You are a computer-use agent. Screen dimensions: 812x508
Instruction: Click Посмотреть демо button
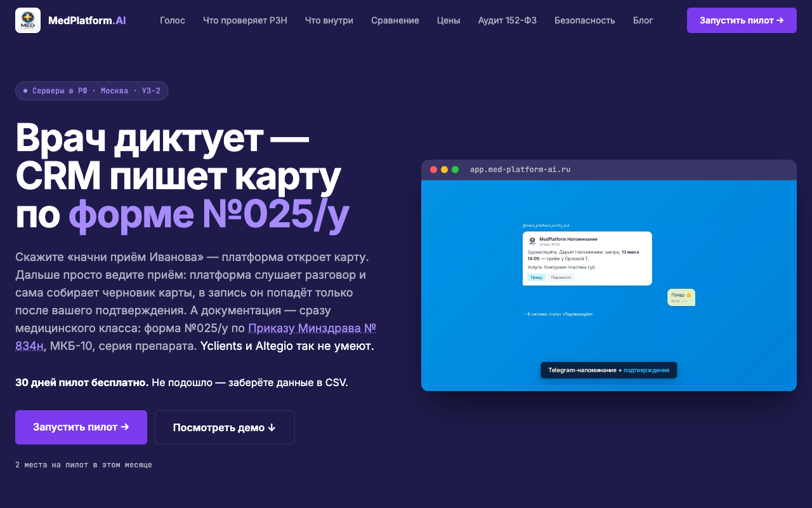(x=225, y=427)
